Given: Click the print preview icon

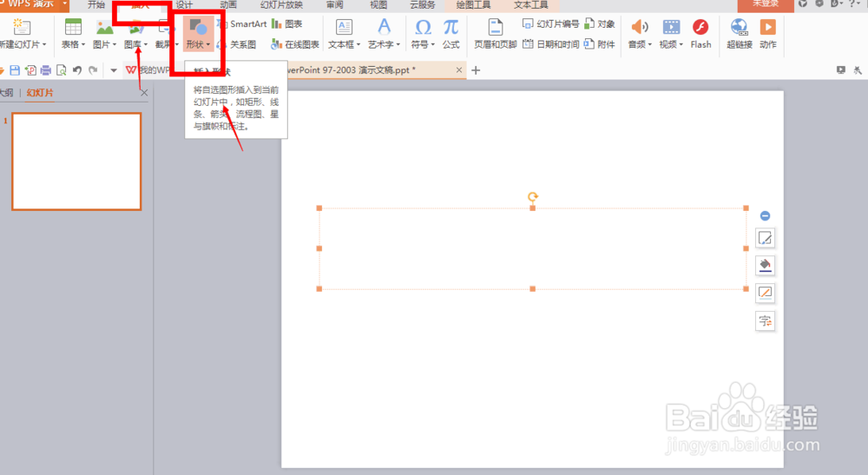Looking at the screenshot, I should tap(62, 70).
